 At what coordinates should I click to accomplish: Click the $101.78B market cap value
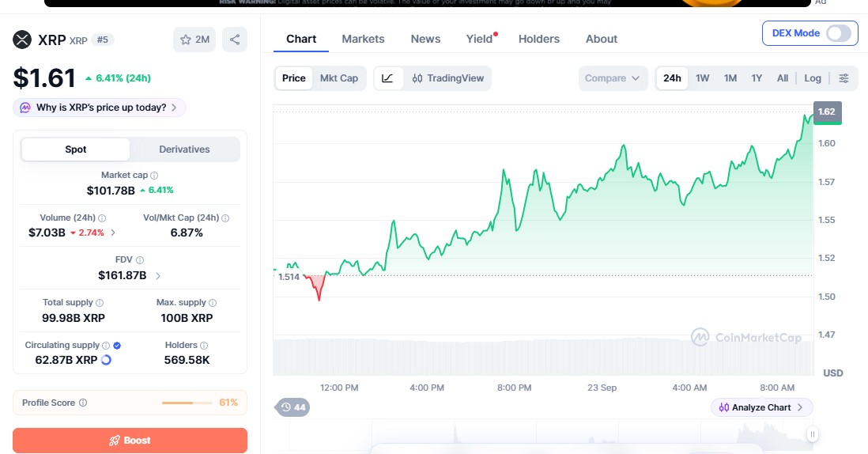111,191
